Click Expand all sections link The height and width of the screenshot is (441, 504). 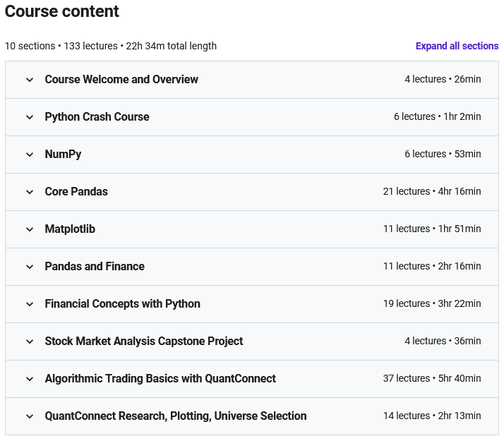pos(457,46)
